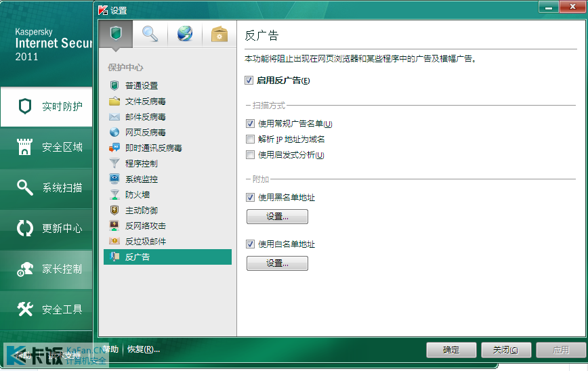588x371 pixels.
Task: Click the 实时防护 shield icon
Action: (x=25, y=106)
